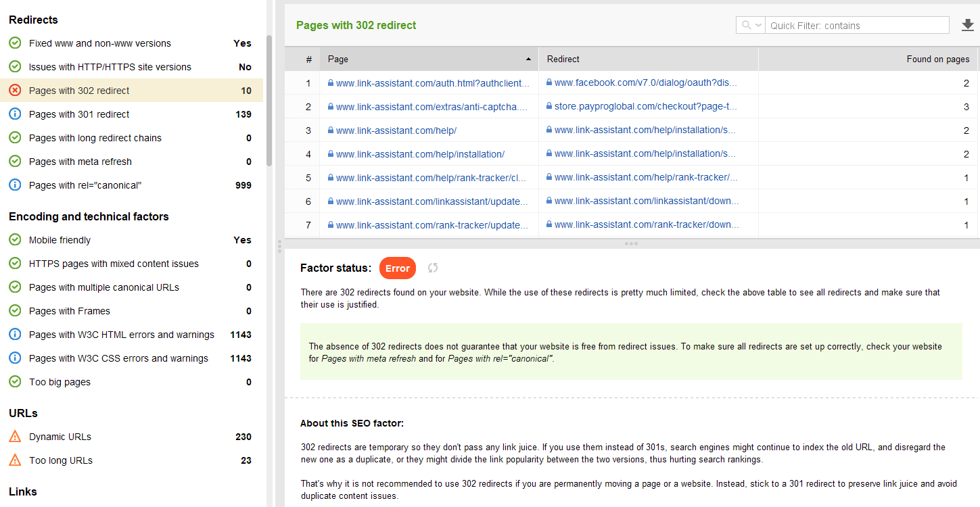The width and height of the screenshot is (980, 507).
Task: Click green check icon beside Mobile friendly
Action: [15, 240]
